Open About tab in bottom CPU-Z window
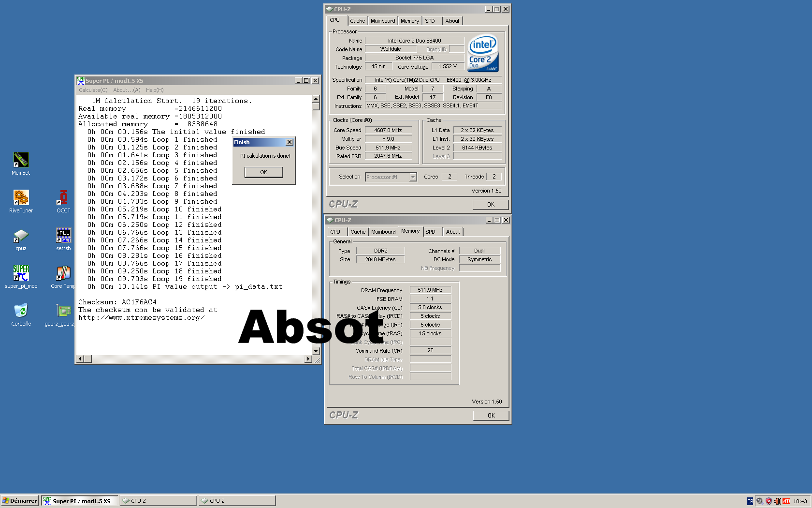The height and width of the screenshot is (508, 812). (453, 232)
